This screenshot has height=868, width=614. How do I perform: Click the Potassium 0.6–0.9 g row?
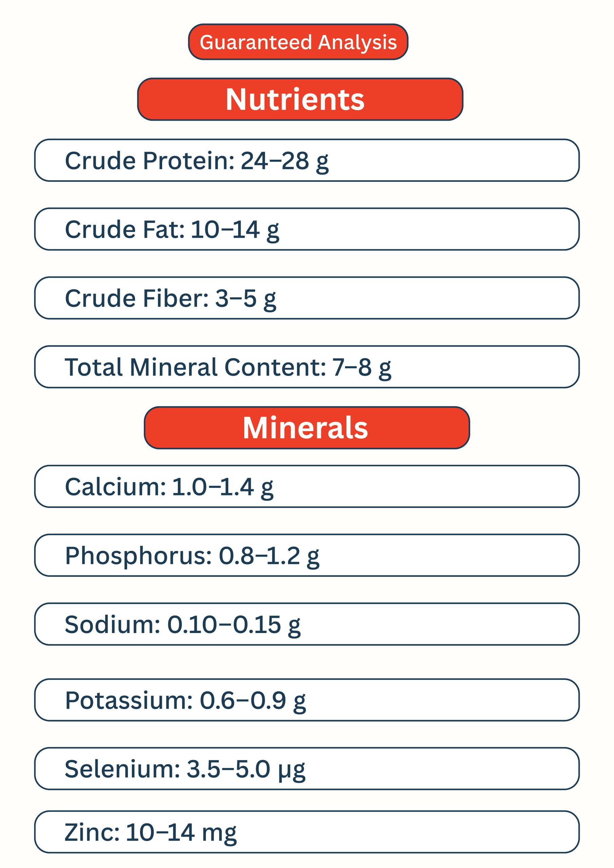(307, 700)
